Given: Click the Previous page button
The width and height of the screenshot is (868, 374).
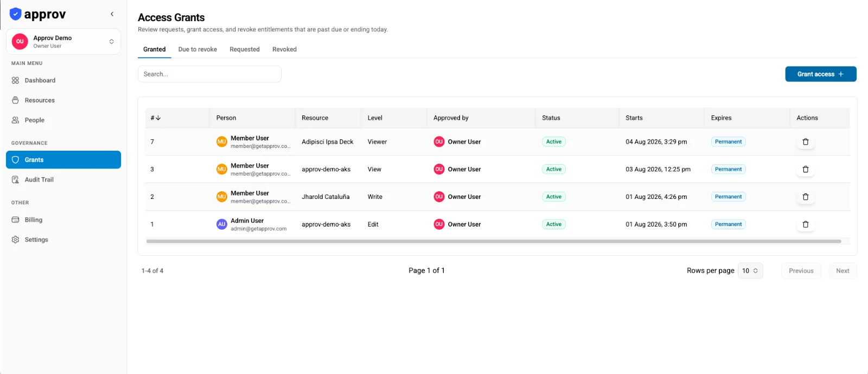Looking at the screenshot, I should [801, 271].
